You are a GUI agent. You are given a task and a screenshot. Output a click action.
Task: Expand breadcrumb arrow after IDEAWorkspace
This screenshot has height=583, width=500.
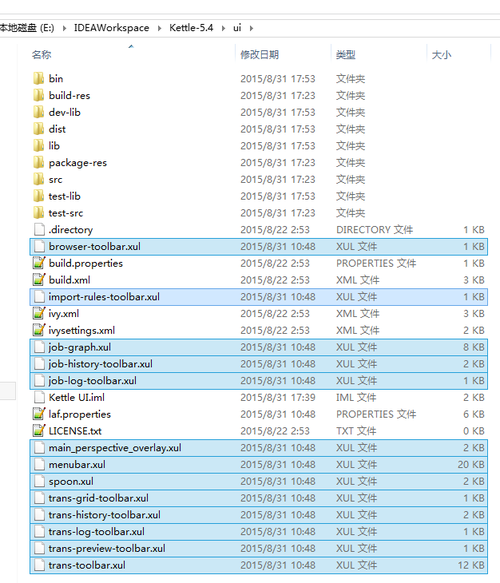pyautogui.click(x=159, y=28)
